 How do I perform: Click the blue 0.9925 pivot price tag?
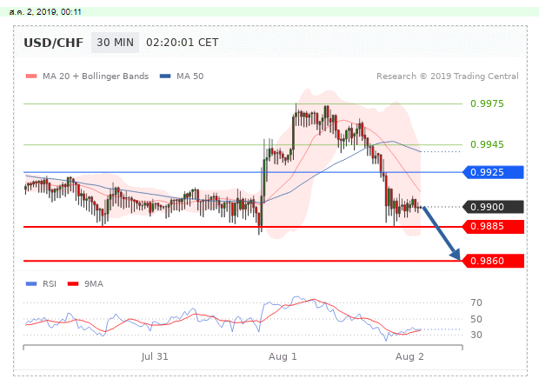coord(493,172)
